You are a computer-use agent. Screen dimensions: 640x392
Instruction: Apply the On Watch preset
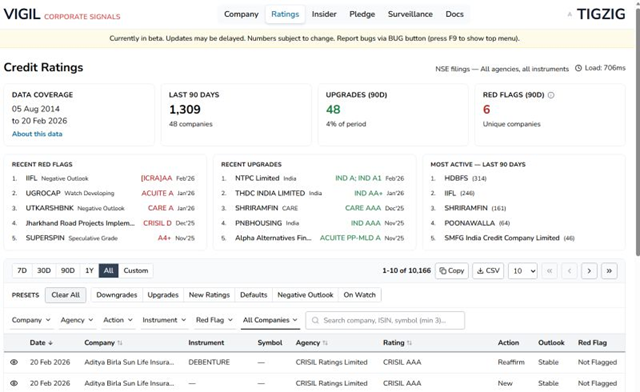360,295
